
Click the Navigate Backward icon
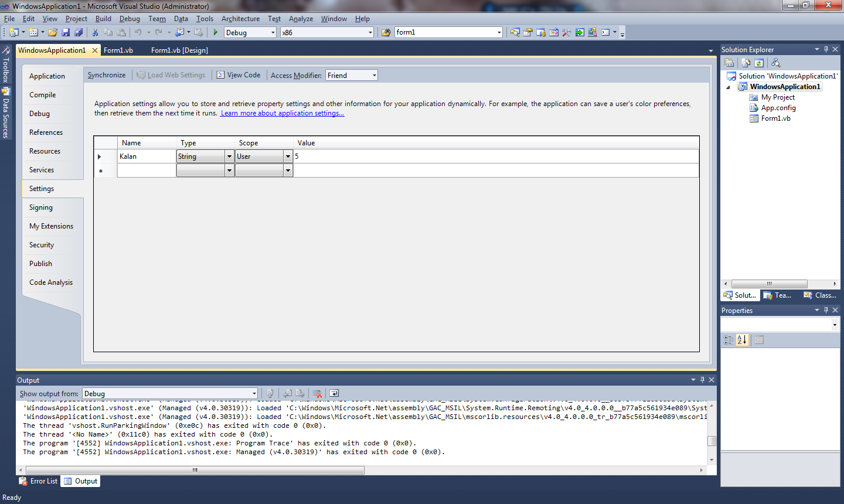(x=179, y=32)
